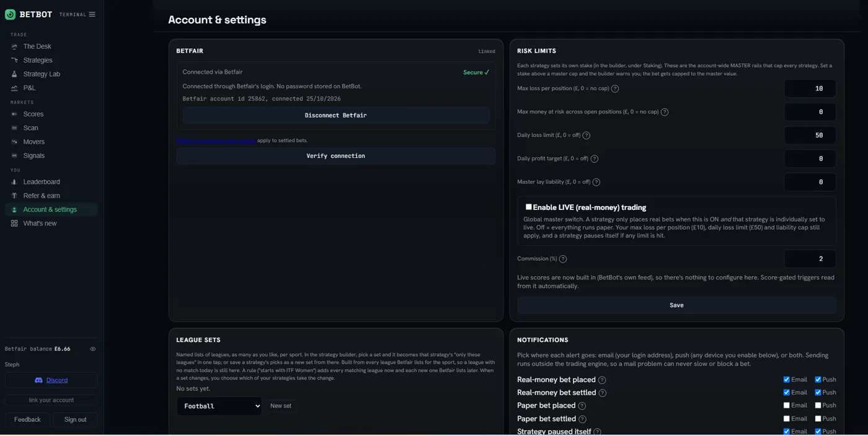Click the Scan icon in sidebar
The height and width of the screenshot is (436, 868).
point(14,128)
